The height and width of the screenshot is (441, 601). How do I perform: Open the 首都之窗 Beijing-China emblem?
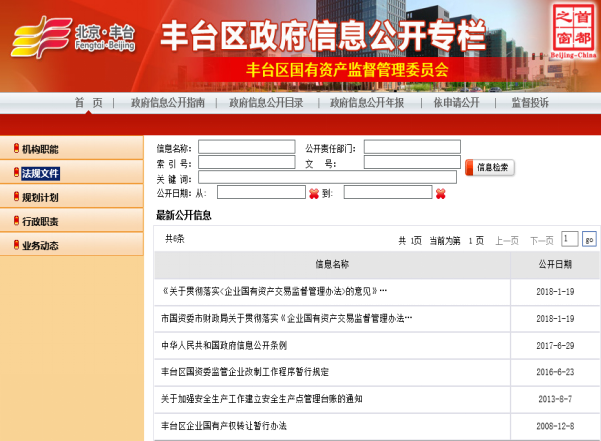(x=572, y=31)
